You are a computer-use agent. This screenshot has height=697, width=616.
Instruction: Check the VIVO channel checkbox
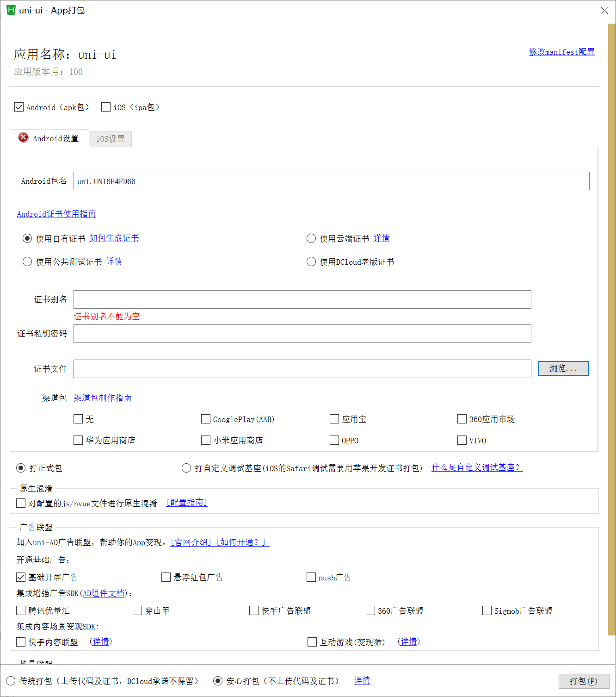(x=462, y=441)
